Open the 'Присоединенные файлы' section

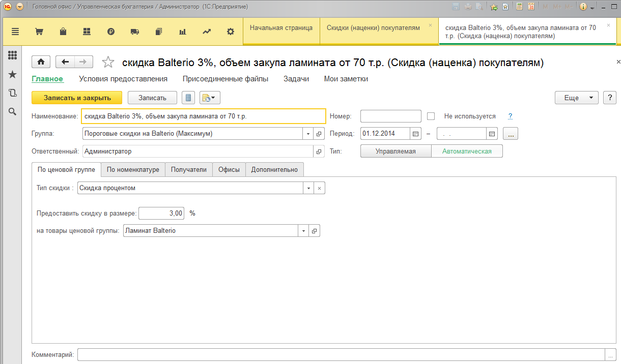point(225,79)
